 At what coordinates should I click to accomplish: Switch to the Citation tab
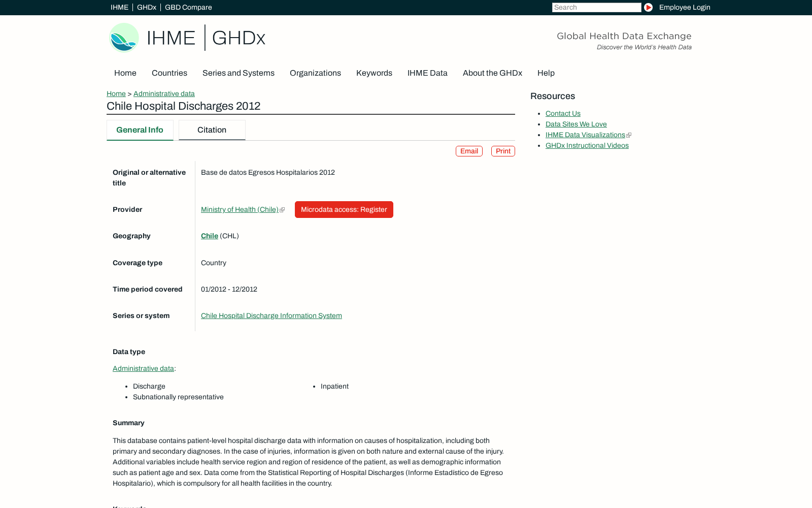212,130
